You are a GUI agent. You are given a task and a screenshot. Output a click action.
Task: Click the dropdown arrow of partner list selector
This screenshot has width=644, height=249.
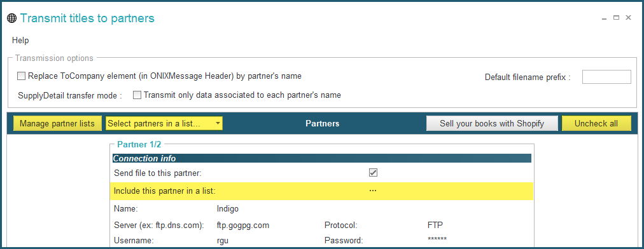tap(218, 123)
